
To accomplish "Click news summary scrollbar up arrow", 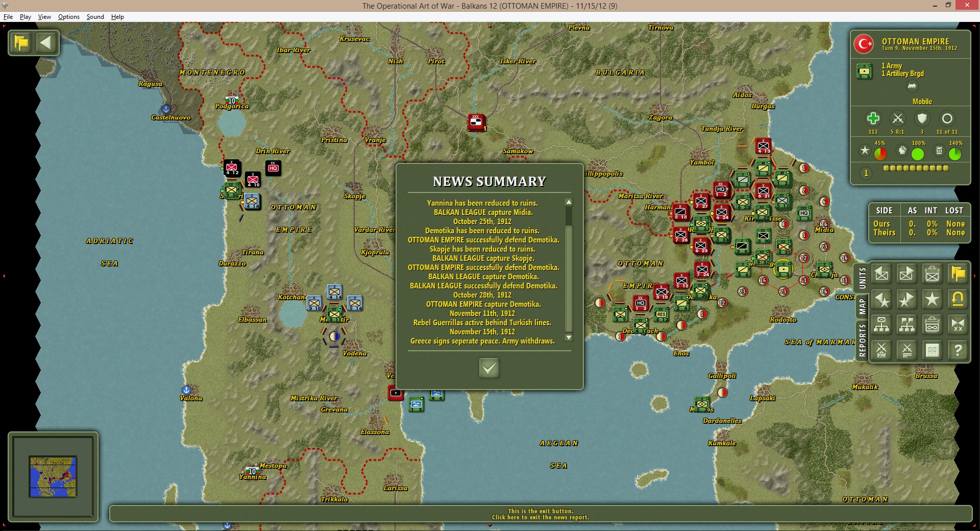I will point(569,202).
